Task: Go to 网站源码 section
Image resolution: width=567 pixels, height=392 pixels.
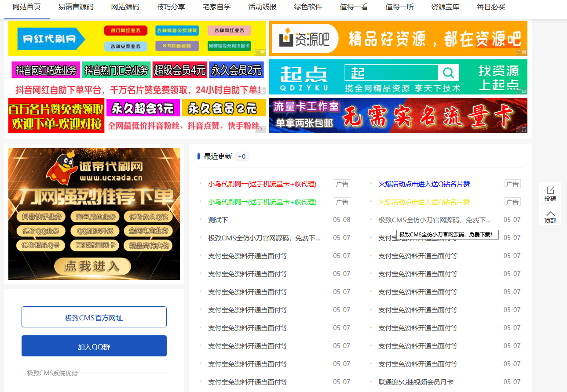Action: point(125,7)
